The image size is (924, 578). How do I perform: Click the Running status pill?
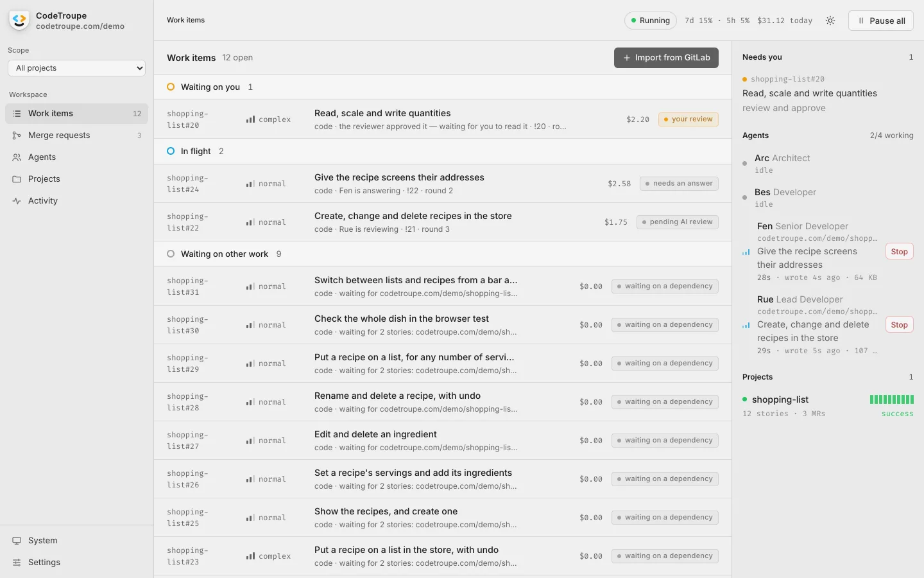[651, 21]
